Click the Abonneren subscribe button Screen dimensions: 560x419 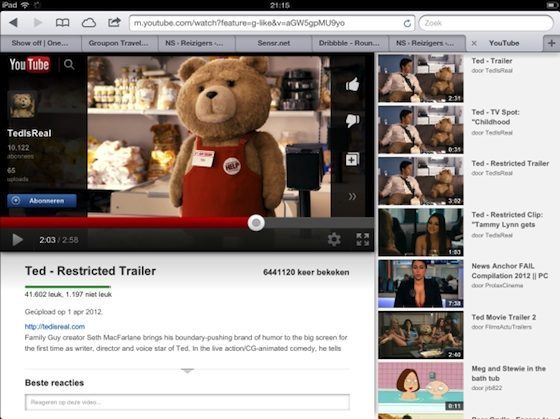[42, 201]
